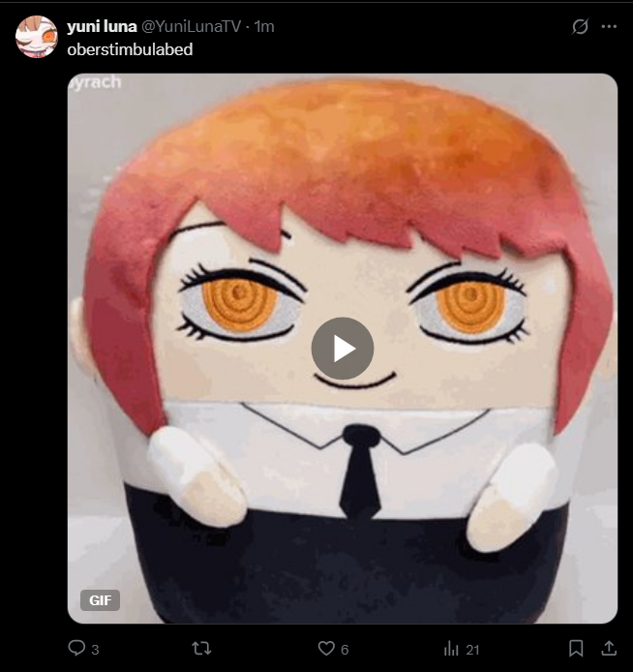Click the oberstimbulabed post text
Viewport: 633px width, 672px height.
pos(130,49)
